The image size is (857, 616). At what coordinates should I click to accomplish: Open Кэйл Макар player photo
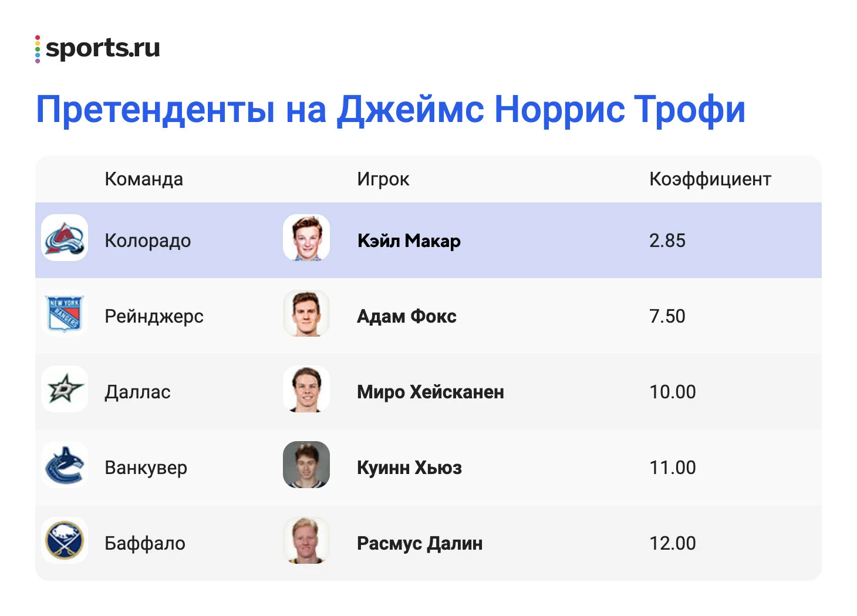[x=306, y=238]
